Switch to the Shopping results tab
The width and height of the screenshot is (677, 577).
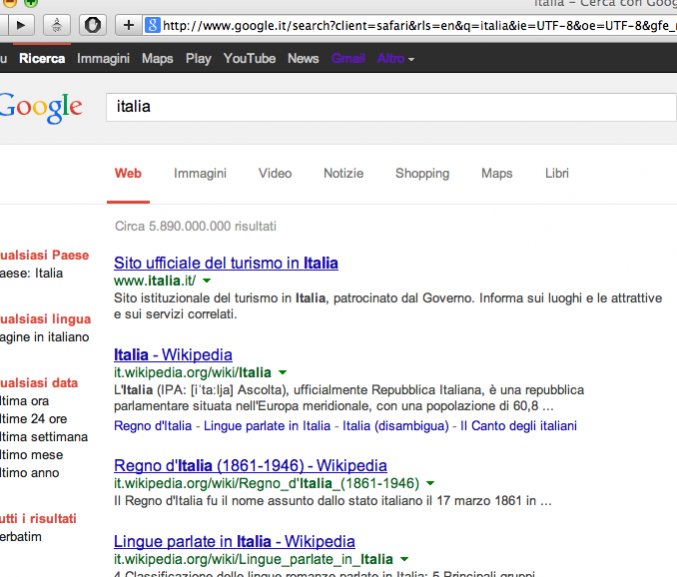pos(422,173)
